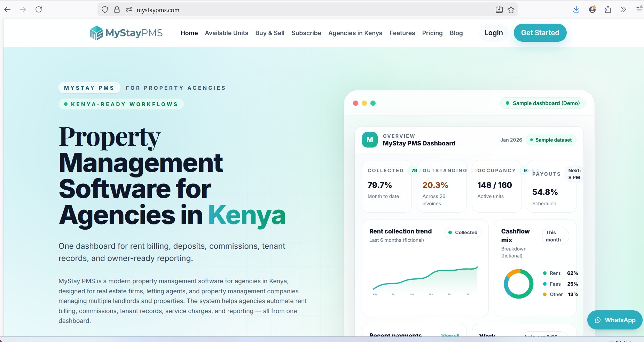This screenshot has height=342, width=644.
Task: Click the Get Started button
Action: pyautogui.click(x=540, y=33)
